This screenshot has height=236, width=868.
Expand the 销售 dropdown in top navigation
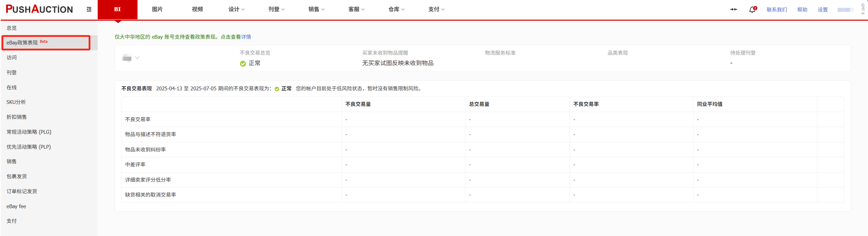pyautogui.click(x=316, y=9)
